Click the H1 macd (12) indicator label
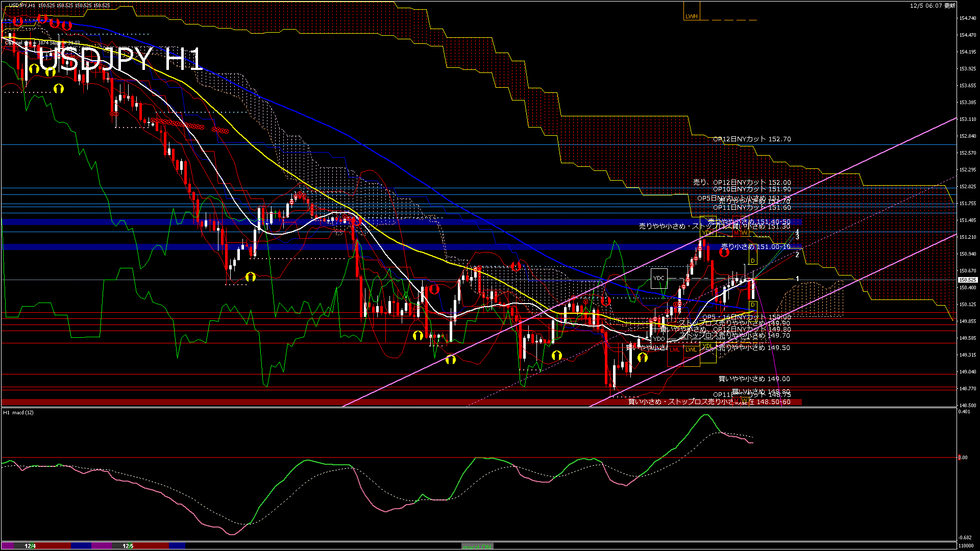The image size is (980, 551). 18,412
